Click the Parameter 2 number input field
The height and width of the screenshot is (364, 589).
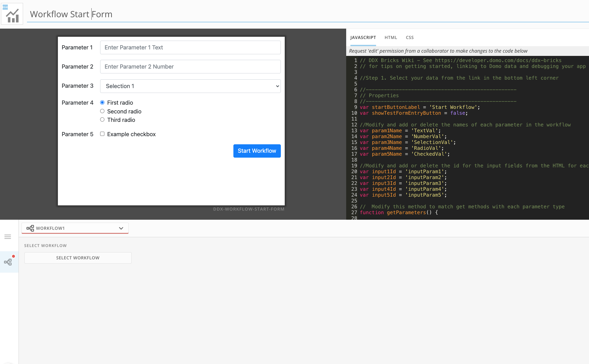tap(190, 66)
